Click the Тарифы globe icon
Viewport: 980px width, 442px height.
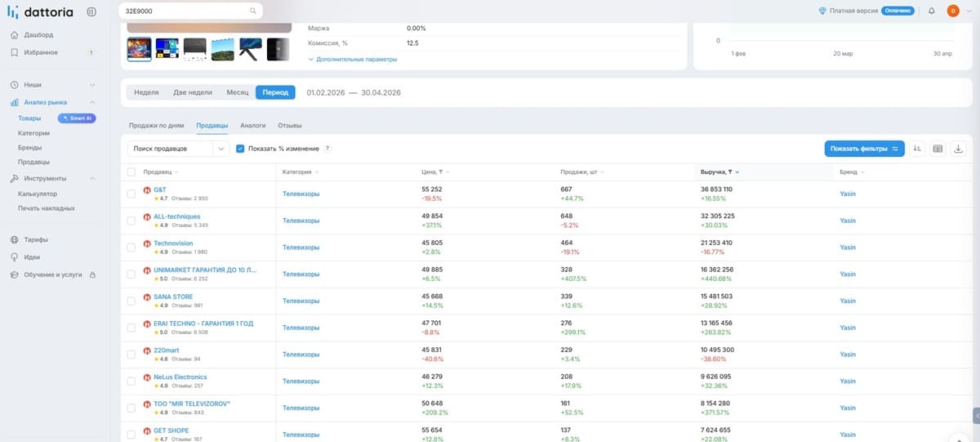(15, 239)
